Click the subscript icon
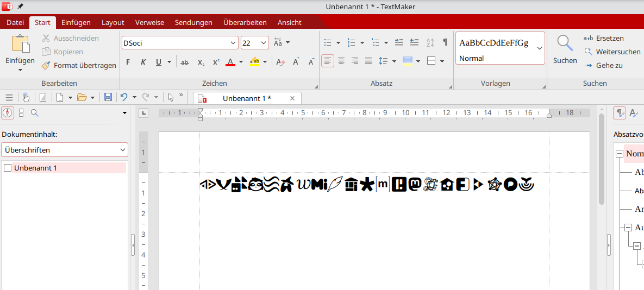The width and height of the screenshot is (644, 290). [x=201, y=62]
